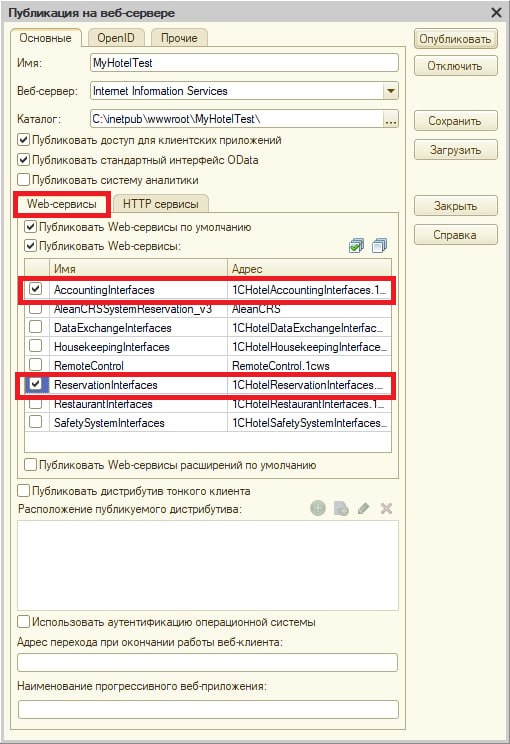The image size is (510, 744).
Task: Close the Публикация на веб-сервере dialog
Action: 496,12
